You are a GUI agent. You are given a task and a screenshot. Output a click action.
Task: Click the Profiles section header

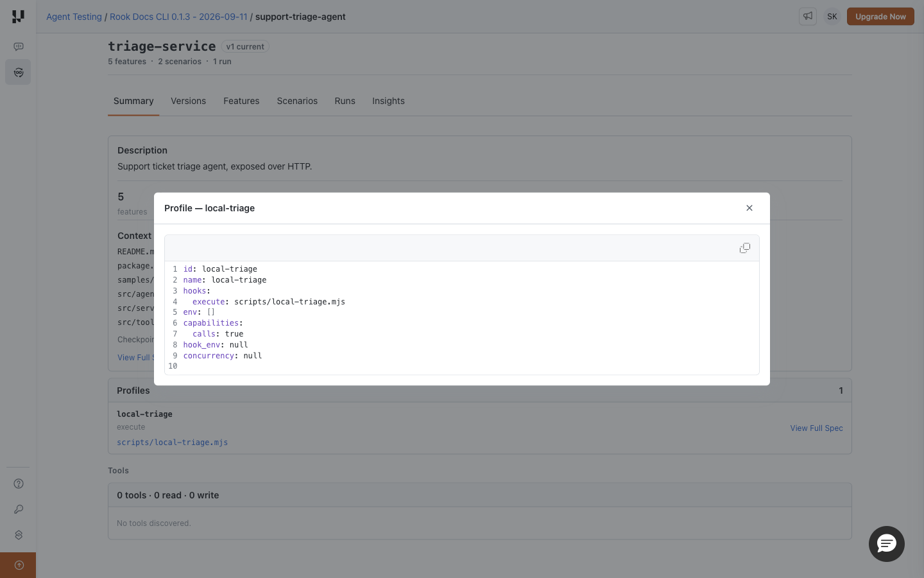(x=479, y=390)
